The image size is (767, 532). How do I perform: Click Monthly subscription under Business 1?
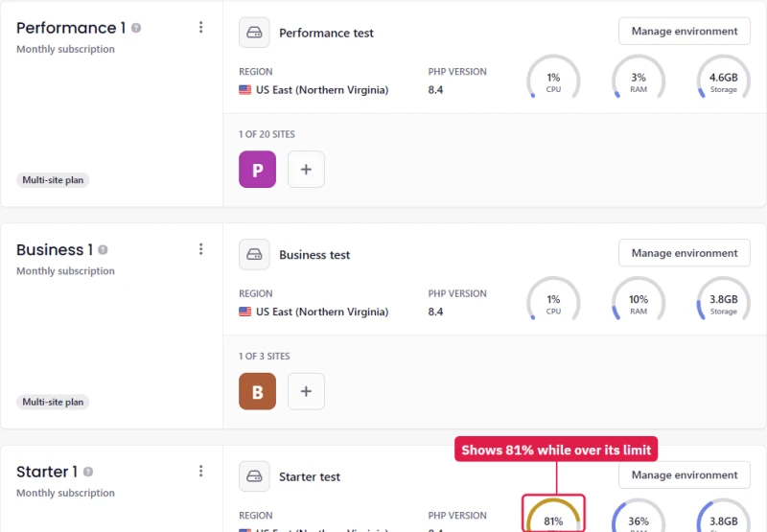click(65, 271)
